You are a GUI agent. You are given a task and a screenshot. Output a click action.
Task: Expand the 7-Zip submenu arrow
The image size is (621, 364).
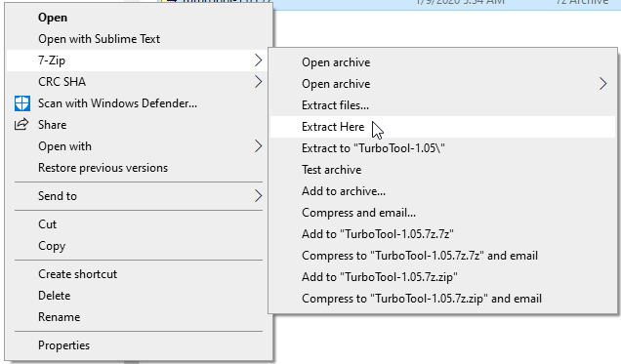258,61
